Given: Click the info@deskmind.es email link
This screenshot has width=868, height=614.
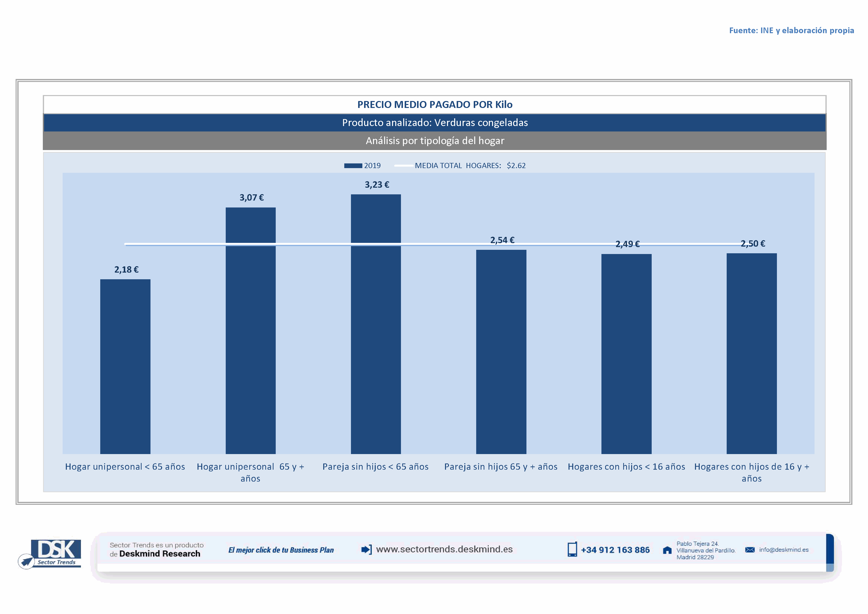Looking at the screenshot, I should (x=784, y=550).
